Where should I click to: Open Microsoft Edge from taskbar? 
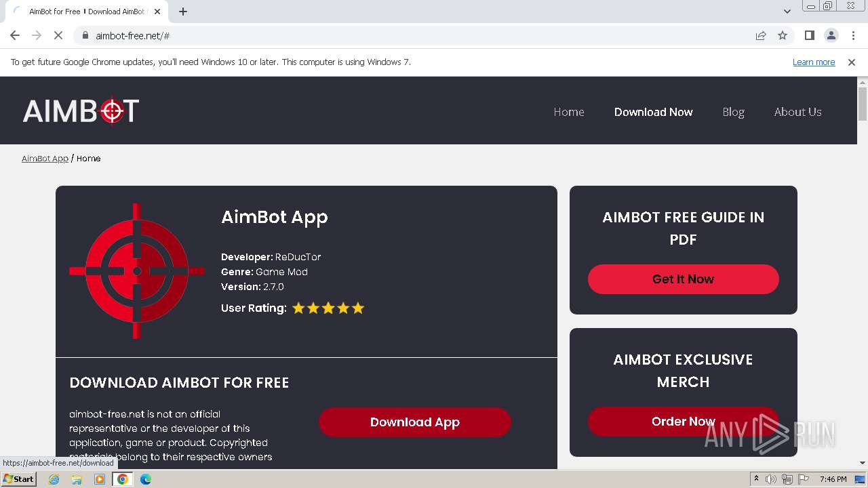(146, 479)
